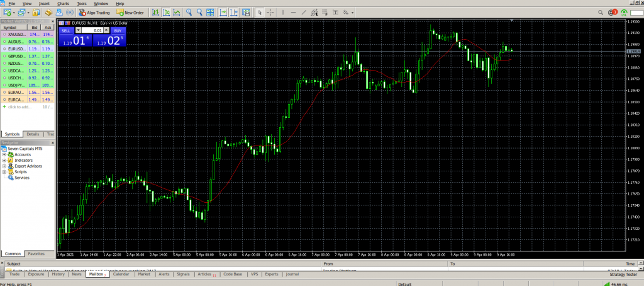Open the Trade tab in Toolbox

click(x=14, y=274)
